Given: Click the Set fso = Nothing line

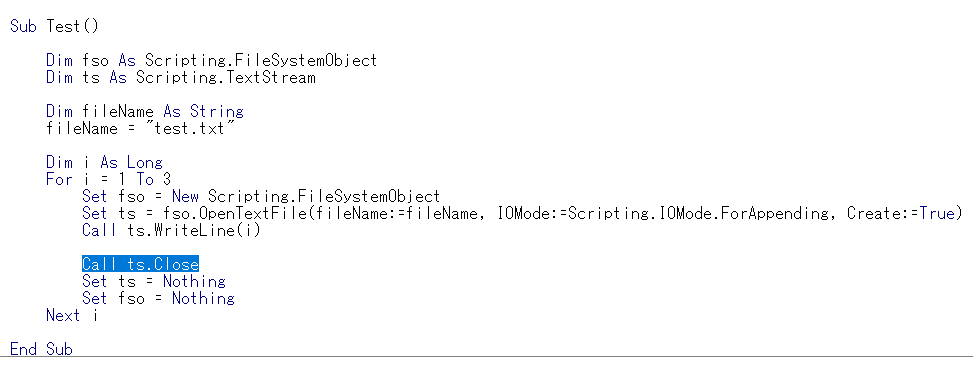Looking at the screenshot, I should [x=158, y=298].
